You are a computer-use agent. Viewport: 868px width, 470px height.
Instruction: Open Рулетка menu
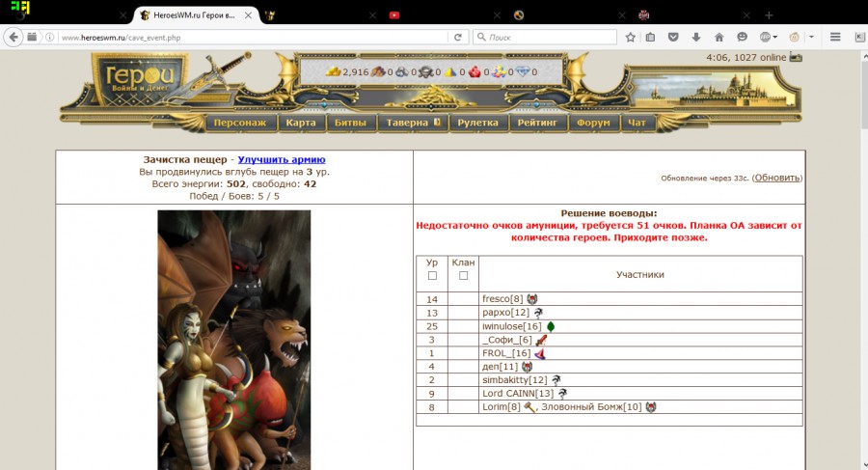coord(477,123)
